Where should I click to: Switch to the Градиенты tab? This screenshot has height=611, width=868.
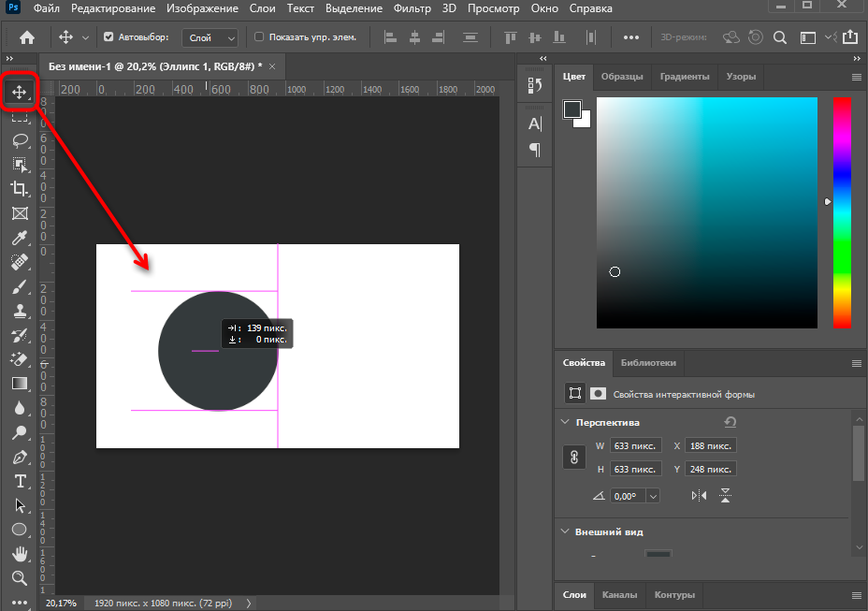coord(685,77)
